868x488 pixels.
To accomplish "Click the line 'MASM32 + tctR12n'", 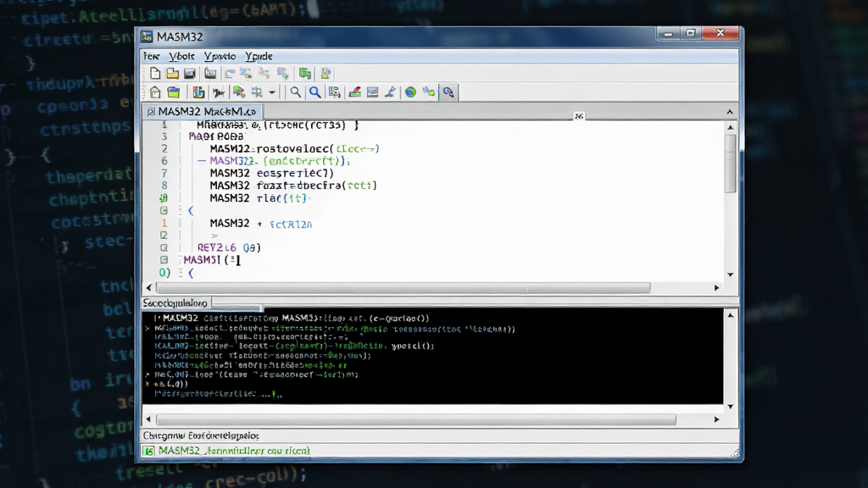I will click(x=261, y=224).
